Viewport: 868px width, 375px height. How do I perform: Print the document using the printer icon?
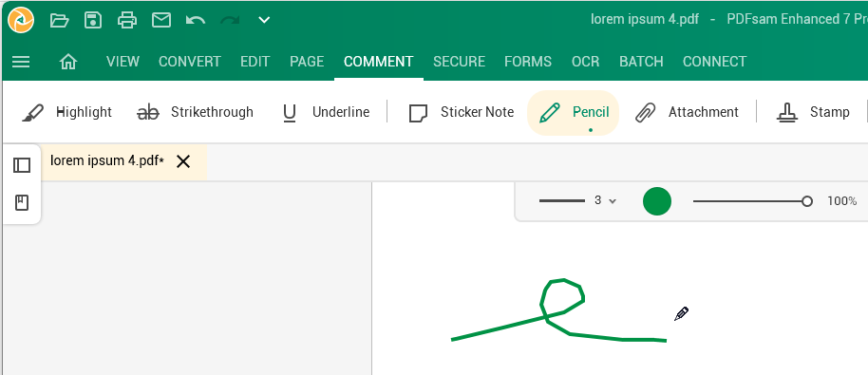(127, 21)
